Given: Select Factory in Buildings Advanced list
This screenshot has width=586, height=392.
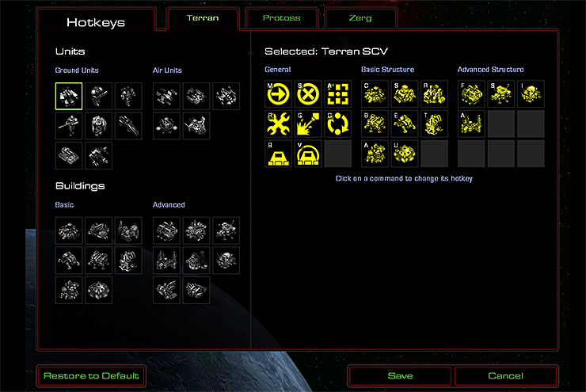Looking at the screenshot, I should click(166, 230).
